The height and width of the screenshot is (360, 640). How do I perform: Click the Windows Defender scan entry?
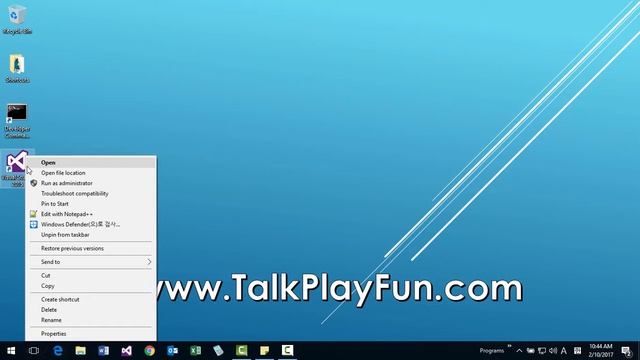pos(91,224)
